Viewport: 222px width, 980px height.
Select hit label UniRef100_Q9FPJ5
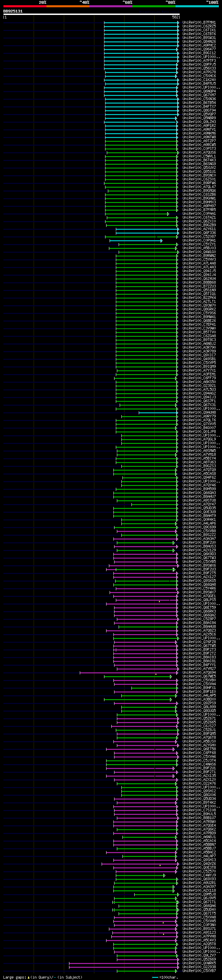[x=199, y=65]
